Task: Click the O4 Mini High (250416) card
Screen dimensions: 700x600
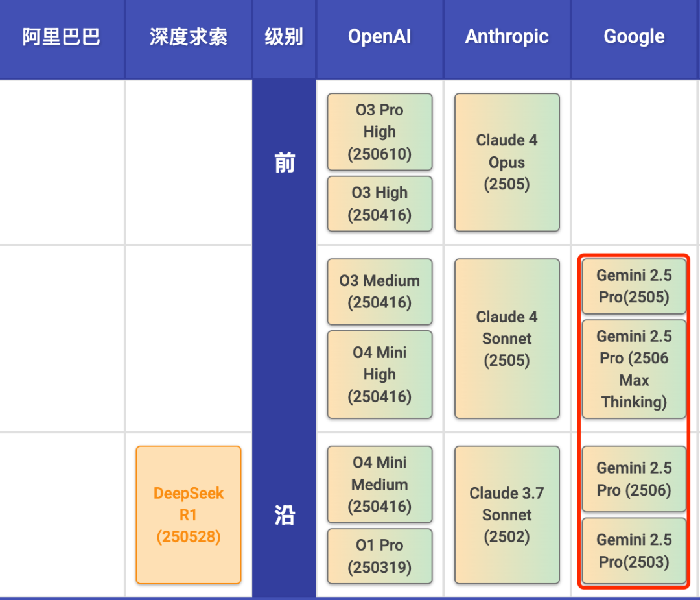Action: pyautogui.click(x=379, y=374)
